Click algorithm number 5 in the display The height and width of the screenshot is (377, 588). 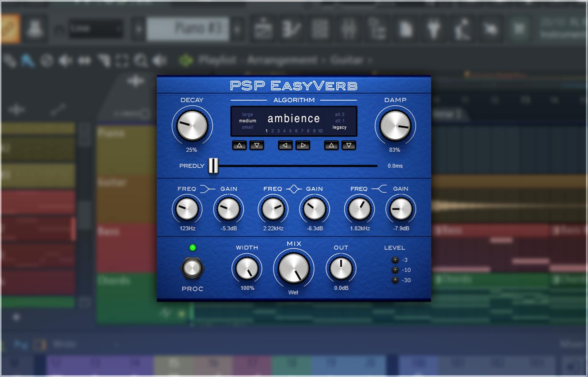pyautogui.click(x=290, y=131)
